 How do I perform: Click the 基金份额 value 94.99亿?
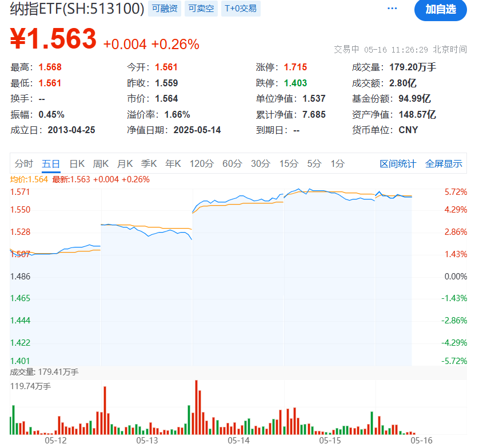click(x=414, y=98)
